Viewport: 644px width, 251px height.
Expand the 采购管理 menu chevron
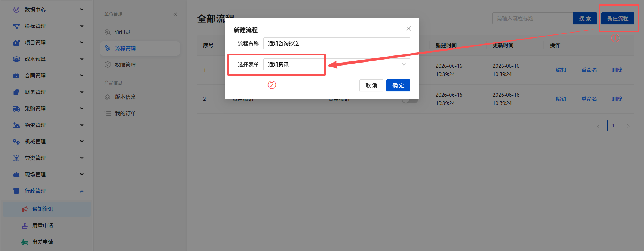(82, 109)
